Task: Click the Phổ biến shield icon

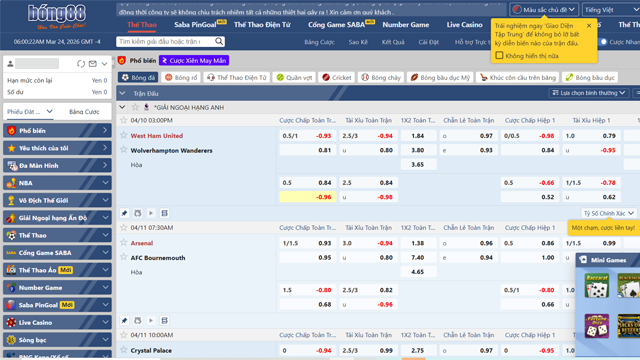Action: click(x=122, y=60)
